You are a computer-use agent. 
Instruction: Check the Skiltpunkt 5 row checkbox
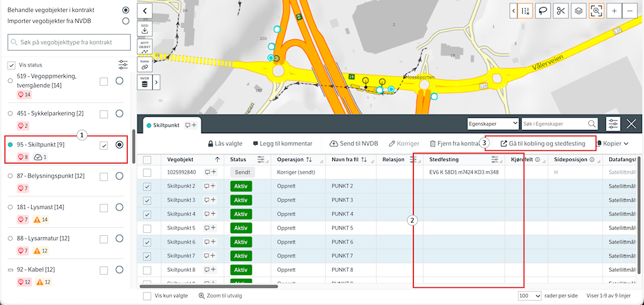pyautogui.click(x=147, y=228)
